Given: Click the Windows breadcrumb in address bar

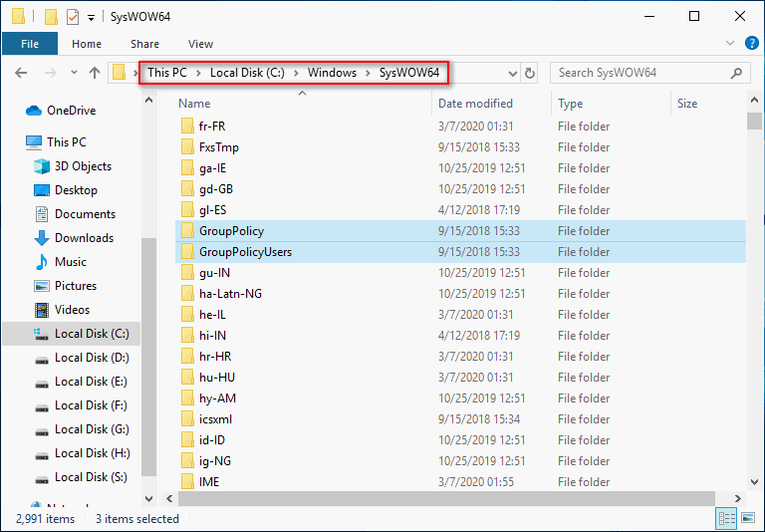Looking at the screenshot, I should [332, 73].
